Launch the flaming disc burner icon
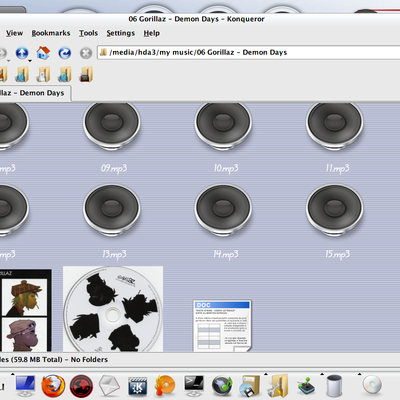This screenshot has width=400, height=400. tap(165, 386)
